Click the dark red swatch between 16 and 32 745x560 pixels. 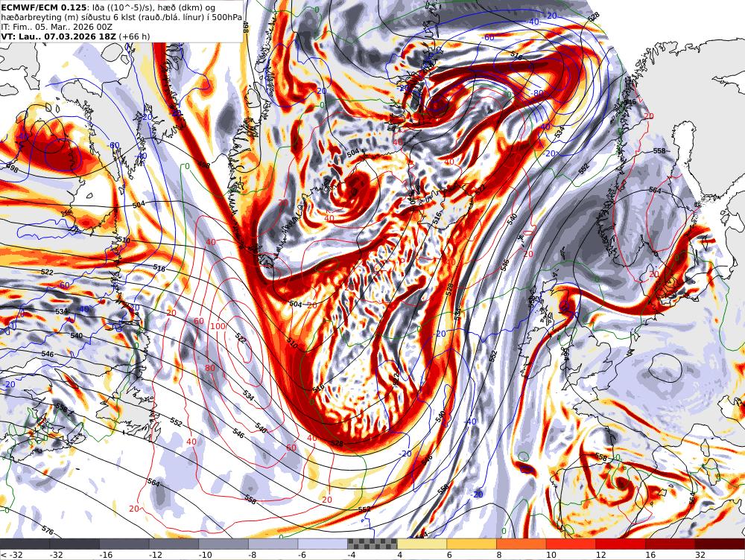[670, 544]
